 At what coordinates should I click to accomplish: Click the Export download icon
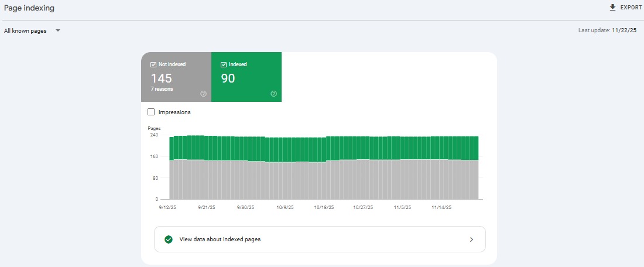point(613,8)
